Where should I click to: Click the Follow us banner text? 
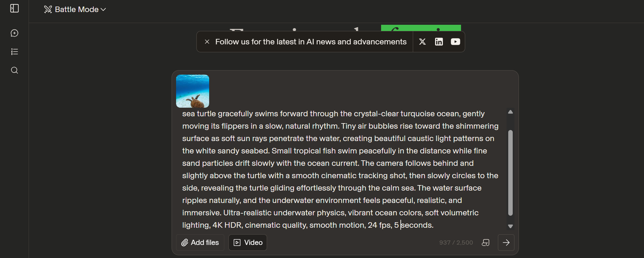[311, 42]
